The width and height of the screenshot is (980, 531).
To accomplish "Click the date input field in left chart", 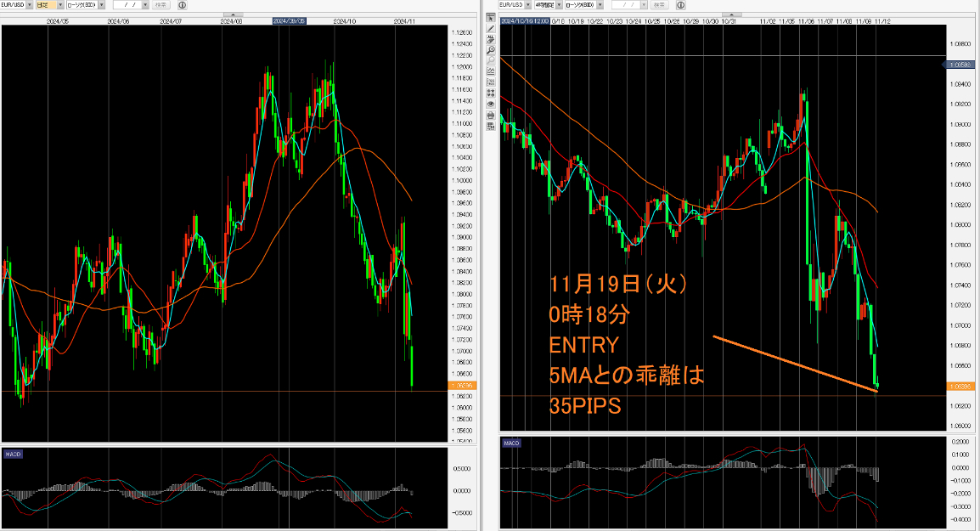I will click(x=127, y=4).
